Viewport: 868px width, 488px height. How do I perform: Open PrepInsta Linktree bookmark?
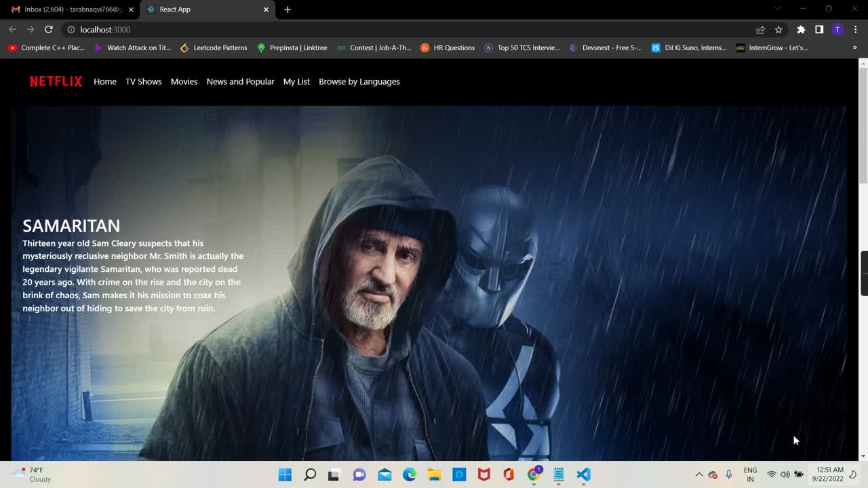point(292,47)
